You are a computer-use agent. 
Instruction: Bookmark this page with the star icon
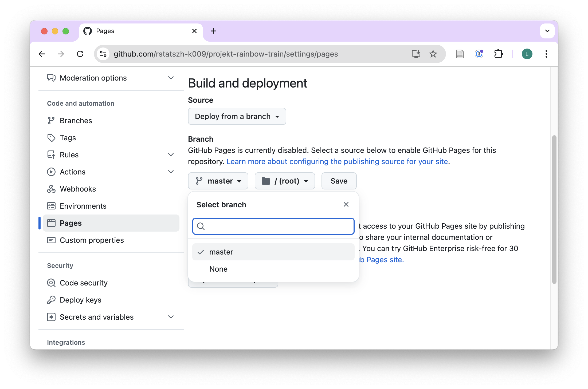pyautogui.click(x=433, y=54)
